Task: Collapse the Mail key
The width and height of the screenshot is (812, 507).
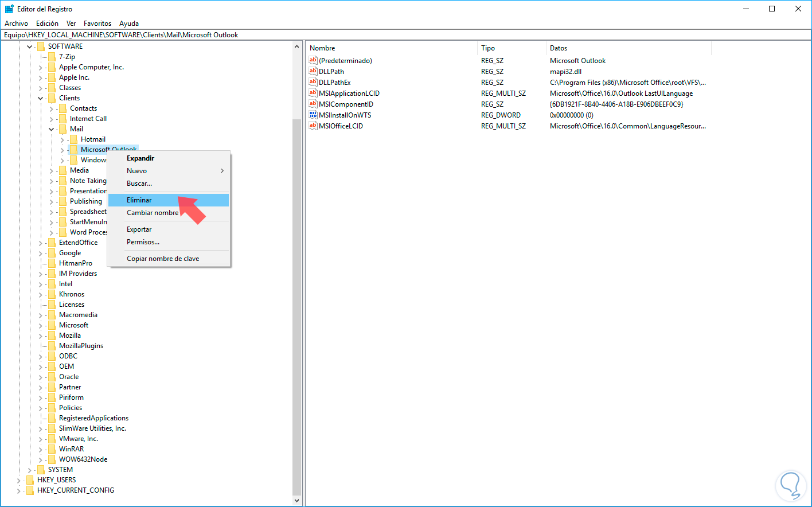Action: [51, 129]
